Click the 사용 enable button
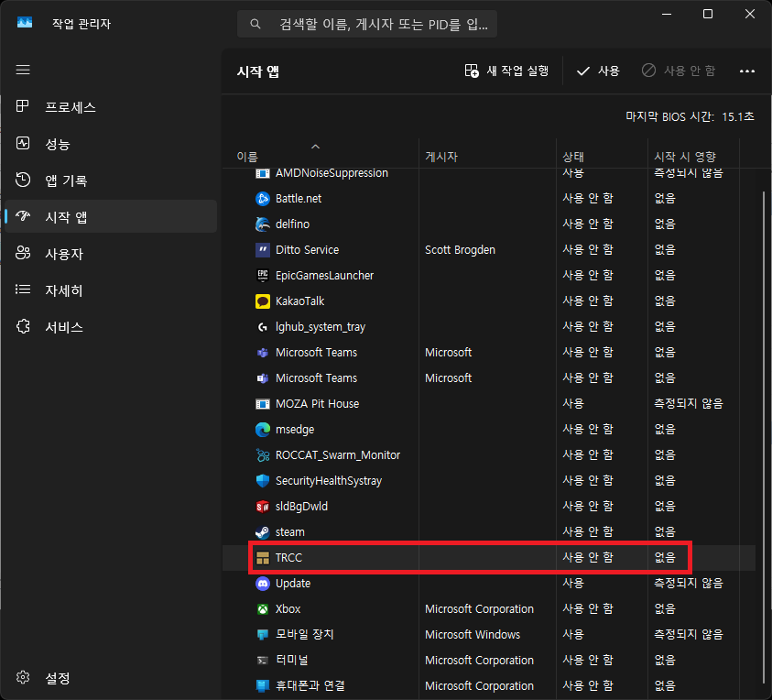772x700 pixels. (x=598, y=71)
